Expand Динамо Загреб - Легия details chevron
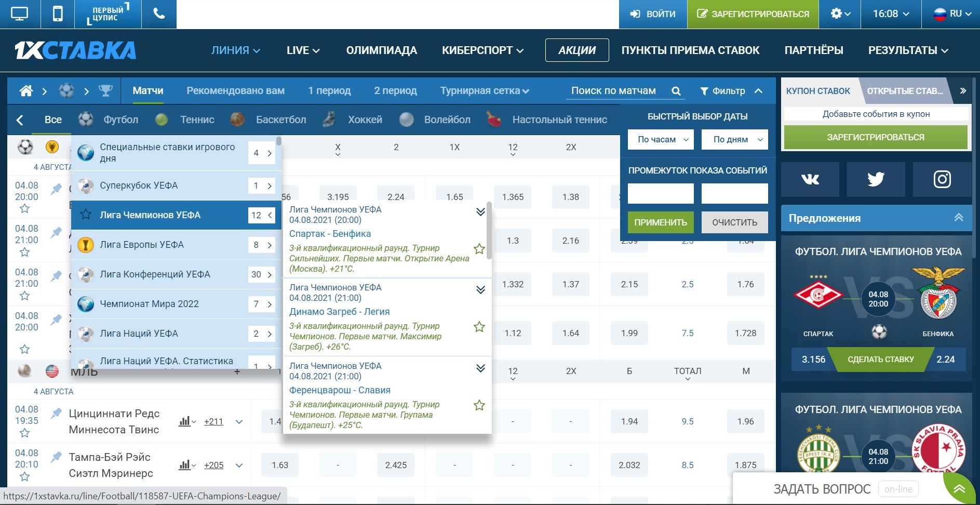The height and width of the screenshot is (505, 980). tap(480, 289)
